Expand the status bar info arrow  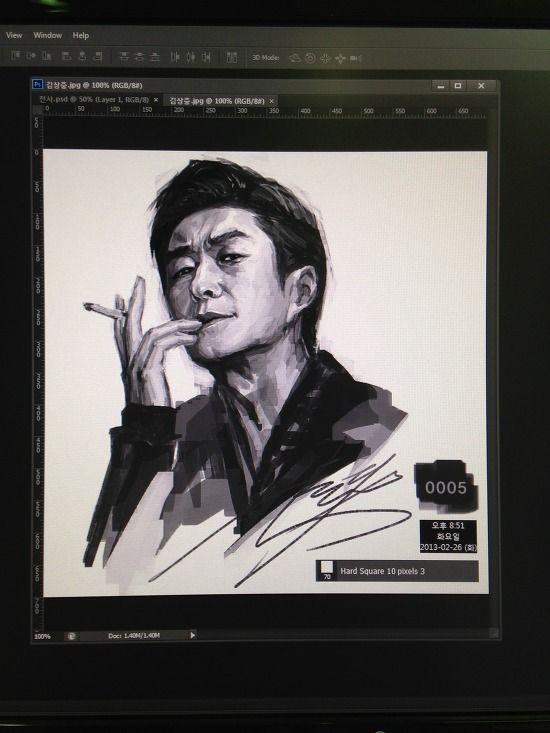click(193, 635)
